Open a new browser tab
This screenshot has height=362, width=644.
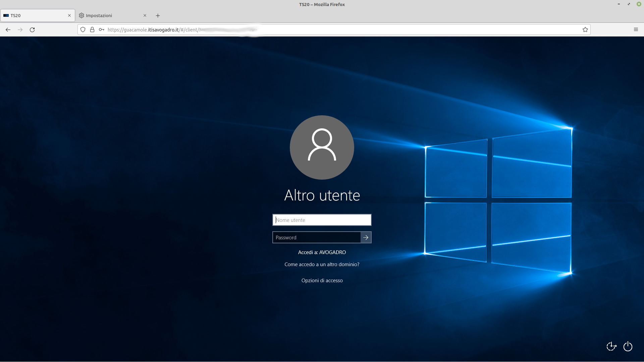(x=158, y=15)
